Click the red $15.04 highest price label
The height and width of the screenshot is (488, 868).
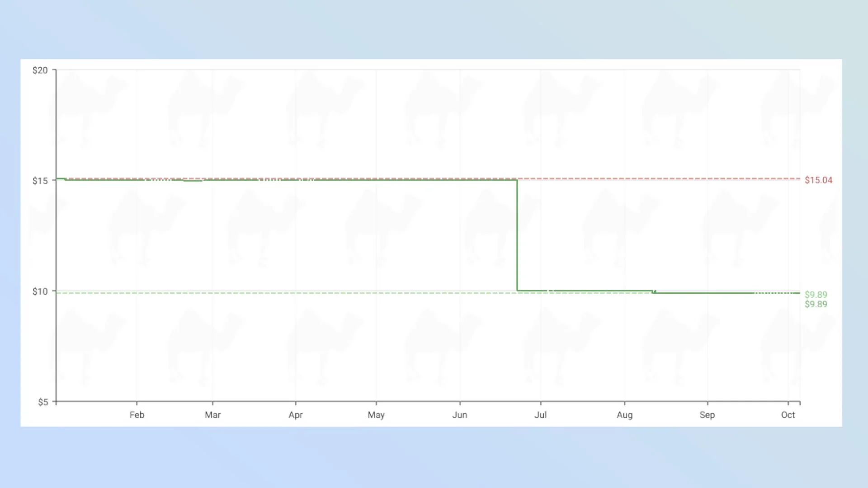click(818, 180)
